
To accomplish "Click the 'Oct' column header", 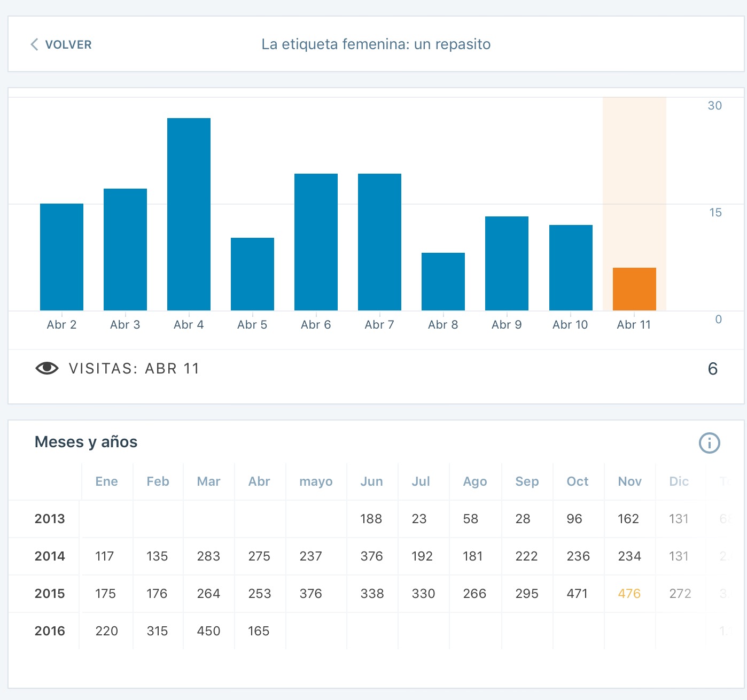I will [x=577, y=481].
